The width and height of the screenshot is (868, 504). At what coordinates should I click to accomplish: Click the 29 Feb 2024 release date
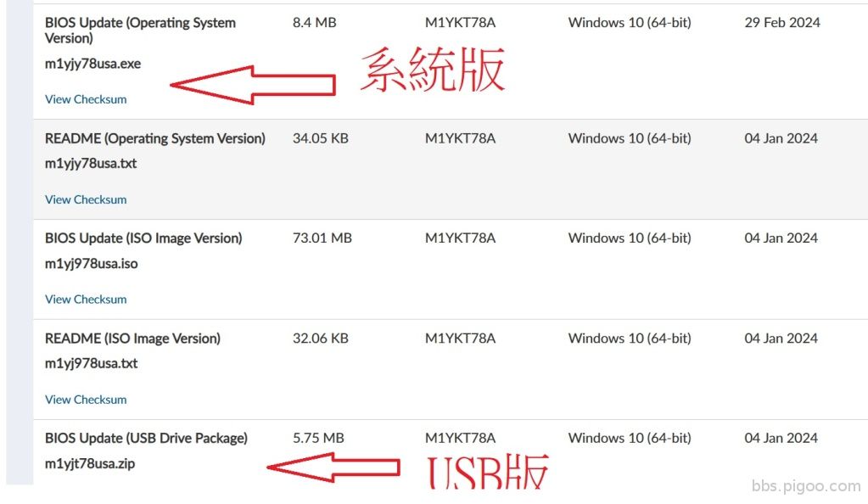[782, 23]
